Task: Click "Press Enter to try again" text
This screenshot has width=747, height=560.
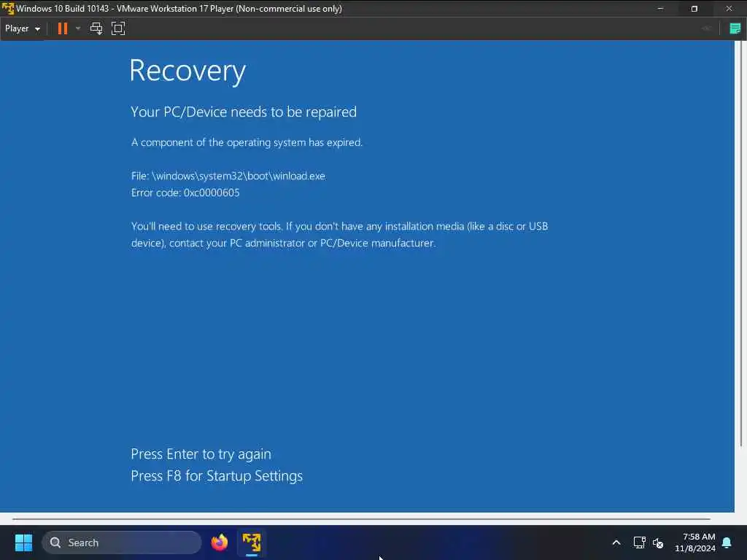Action: (x=201, y=454)
